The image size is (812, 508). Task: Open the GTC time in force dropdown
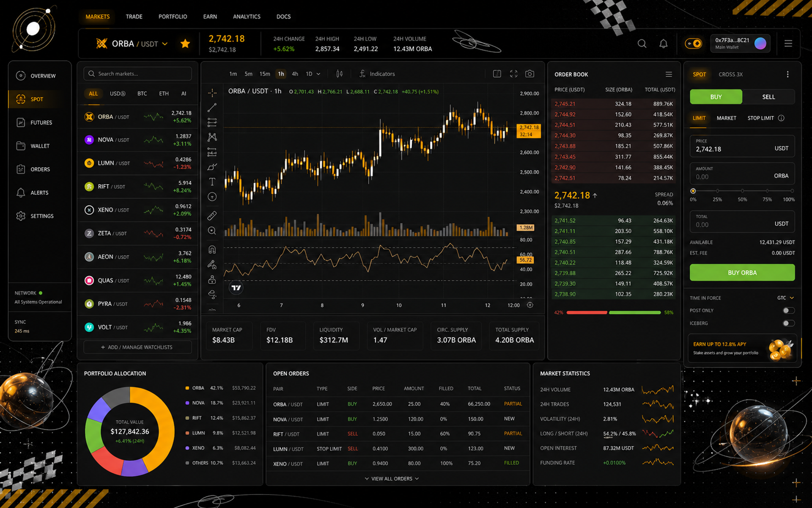785,298
